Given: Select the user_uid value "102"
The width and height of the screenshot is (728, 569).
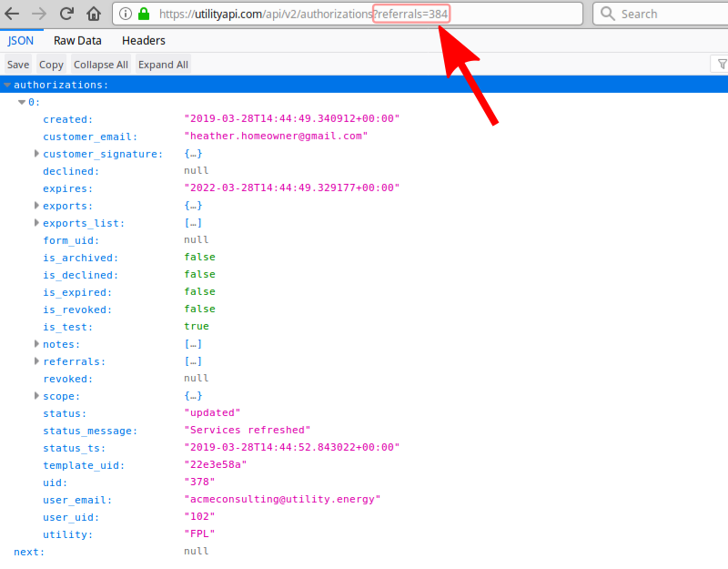Looking at the screenshot, I should pyautogui.click(x=199, y=516).
